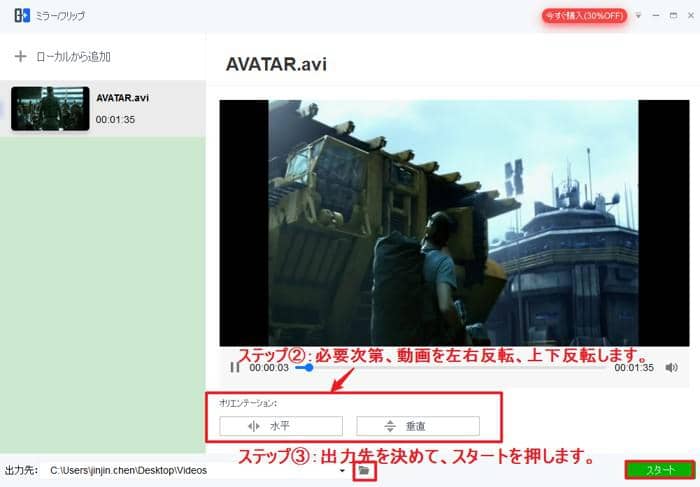Flip video vertically with the 垂直 button

pyautogui.click(x=418, y=426)
